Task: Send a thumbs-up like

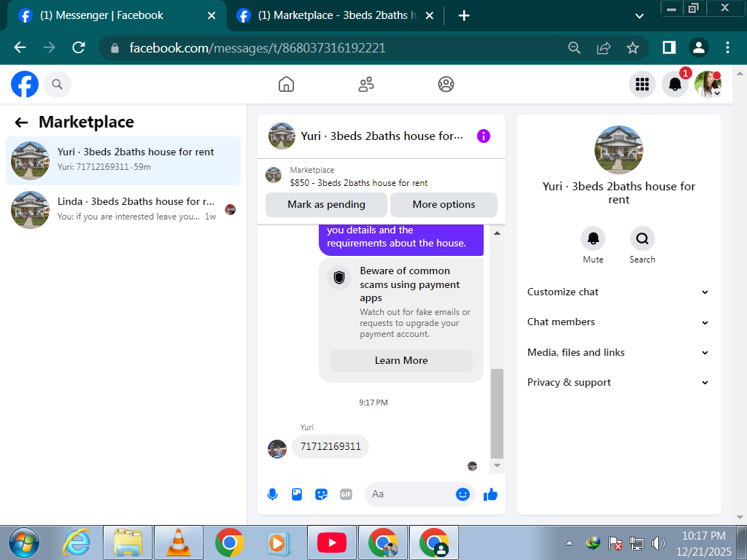Action: (x=490, y=494)
